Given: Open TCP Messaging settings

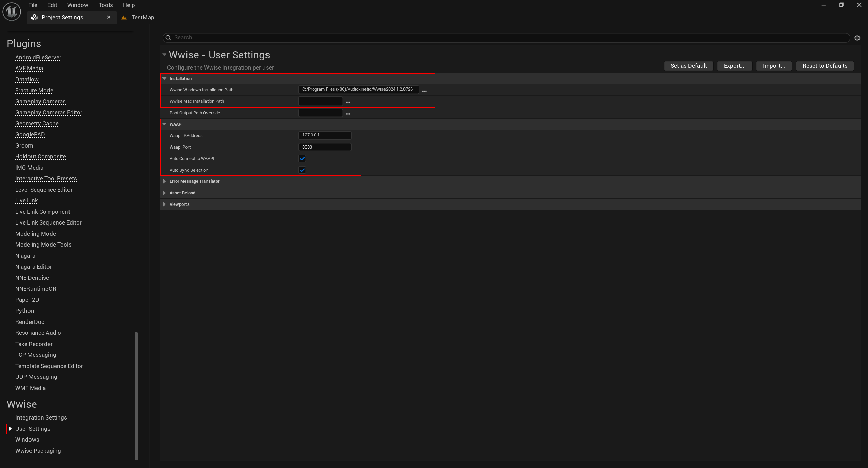Looking at the screenshot, I should [x=36, y=355].
